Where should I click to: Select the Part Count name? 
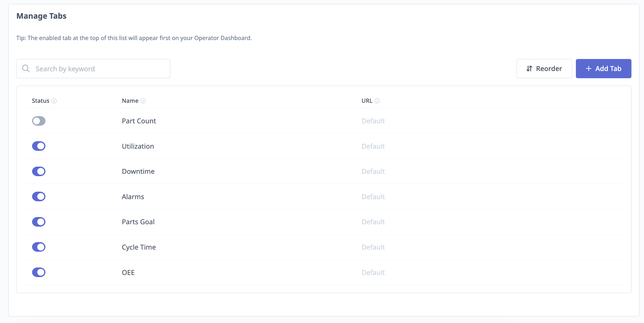pos(139,121)
